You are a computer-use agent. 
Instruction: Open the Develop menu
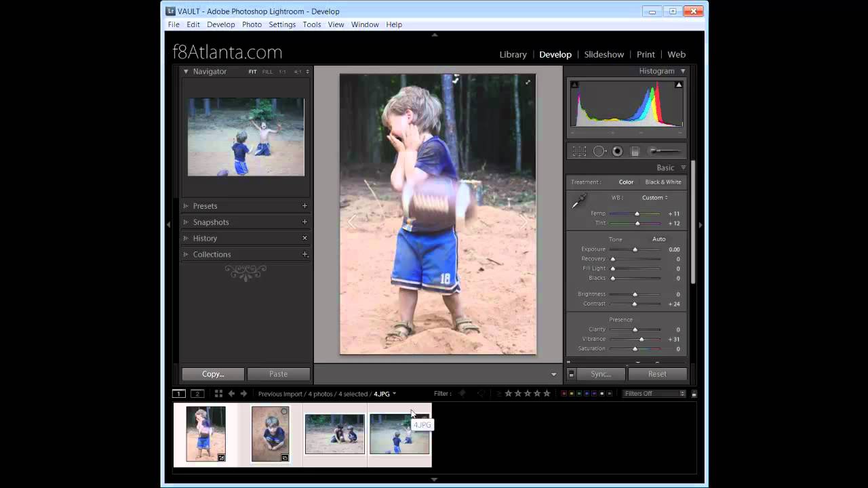coord(220,24)
